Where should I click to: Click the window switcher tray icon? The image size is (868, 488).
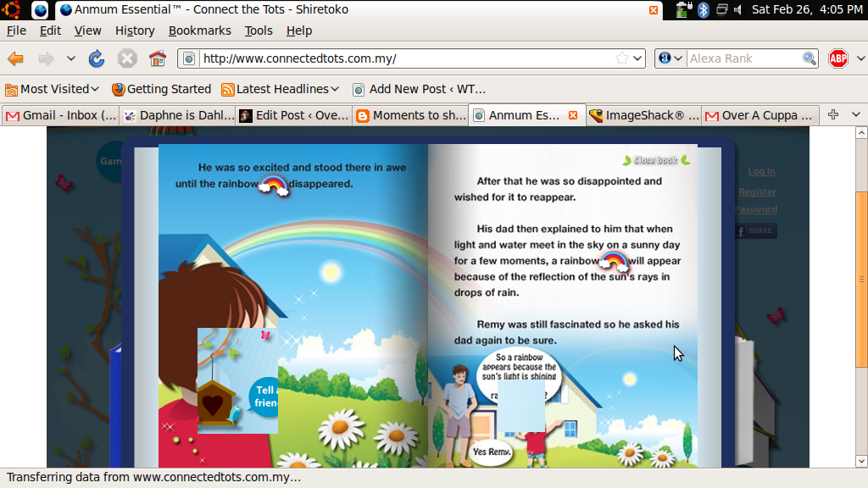[721, 9]
